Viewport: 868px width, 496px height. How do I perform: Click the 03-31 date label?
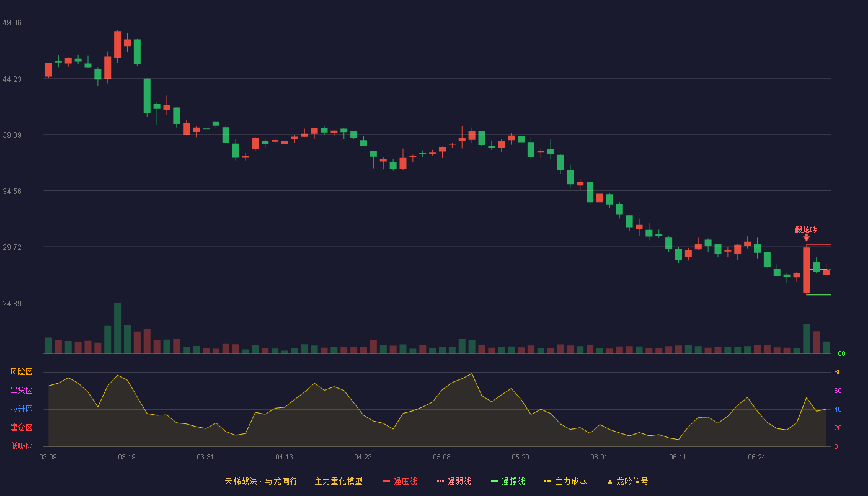205,457
